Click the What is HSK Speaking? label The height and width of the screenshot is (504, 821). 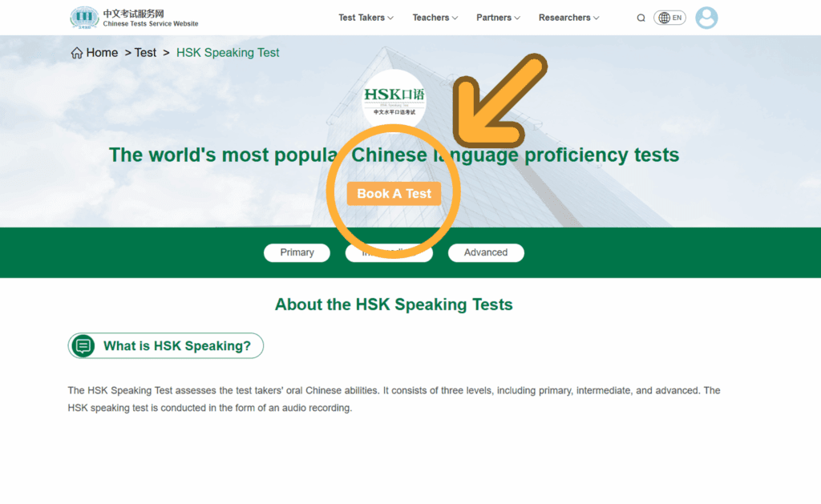click(176, 346)
